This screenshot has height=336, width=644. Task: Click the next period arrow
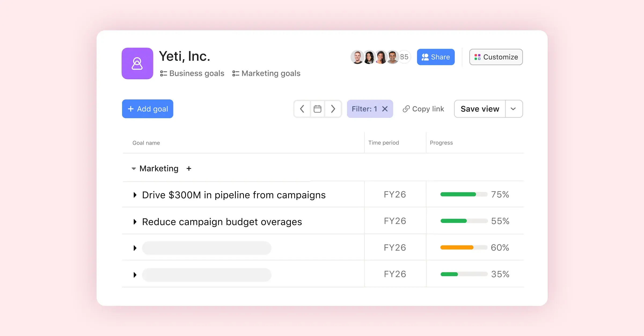pyautogui.click(x=333, y=109)
